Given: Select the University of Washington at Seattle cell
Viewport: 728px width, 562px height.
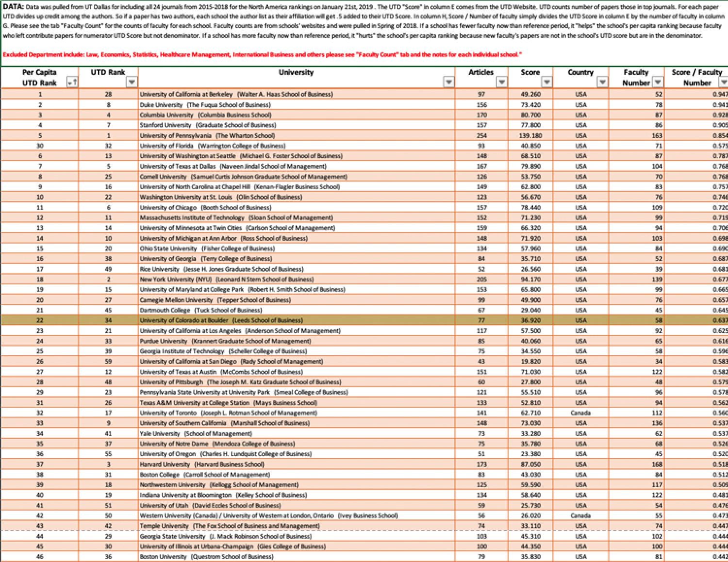Looking at the screenshot, I should 297,156.
